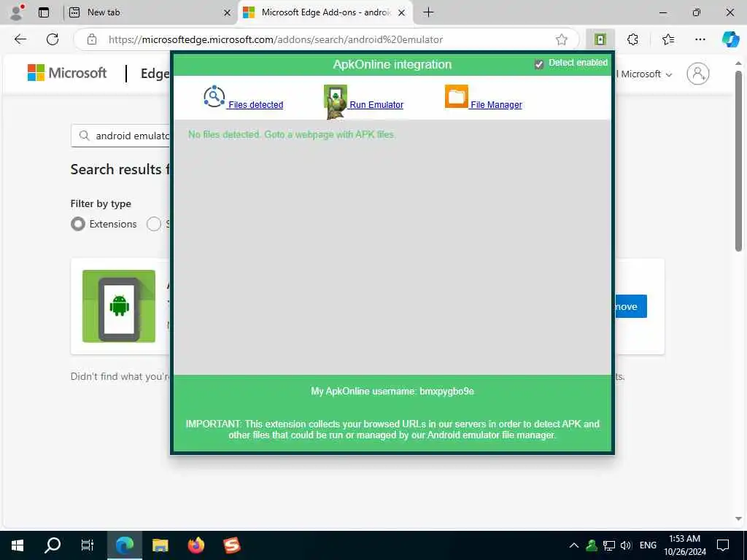The width and height of the screenshot is (747, 560).
Task: Open the browser profile icon
Action: click(17, 12)
